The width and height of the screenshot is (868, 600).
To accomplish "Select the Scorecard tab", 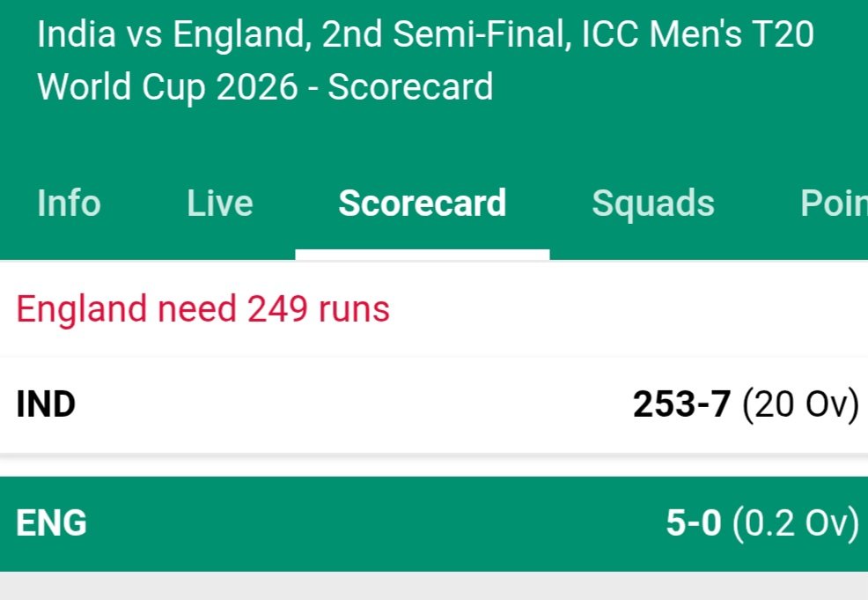I will click(422, 204).
